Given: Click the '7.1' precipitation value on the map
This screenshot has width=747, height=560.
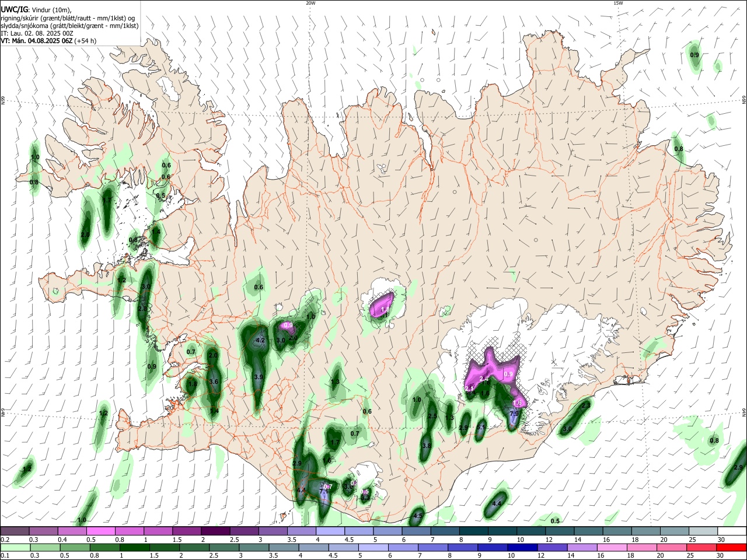Looking at the screenshot, I should coord(324,492).
